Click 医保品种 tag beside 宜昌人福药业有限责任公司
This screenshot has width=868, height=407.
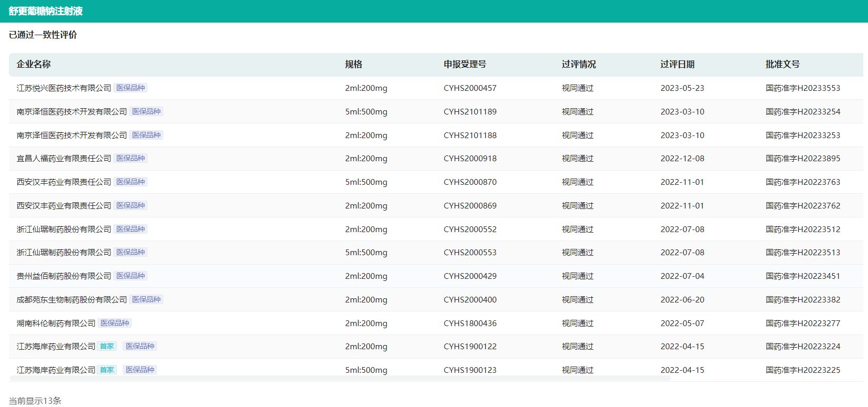coord(130,159)
